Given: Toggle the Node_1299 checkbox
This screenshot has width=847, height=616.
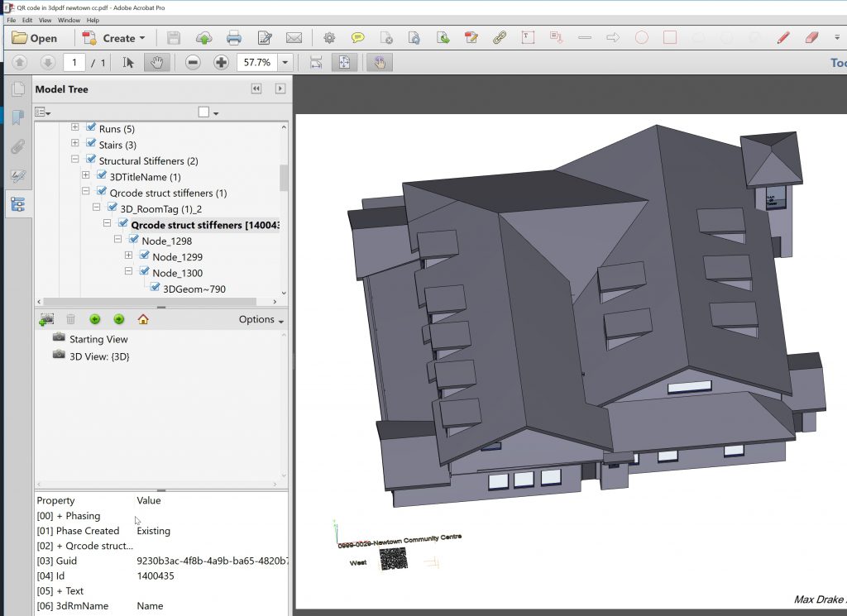Looking at the screenshot, I should (x=145, y=256).
